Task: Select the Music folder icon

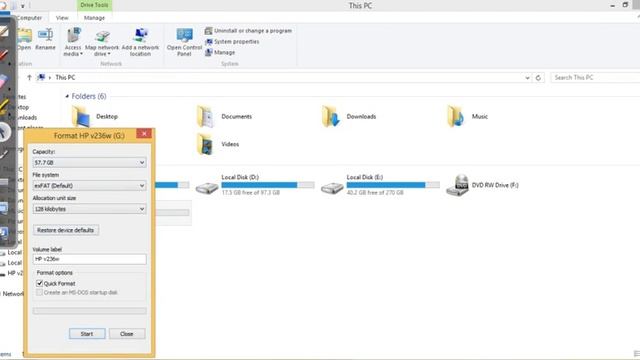Action: pyautogui.click(x=456, y=116)
